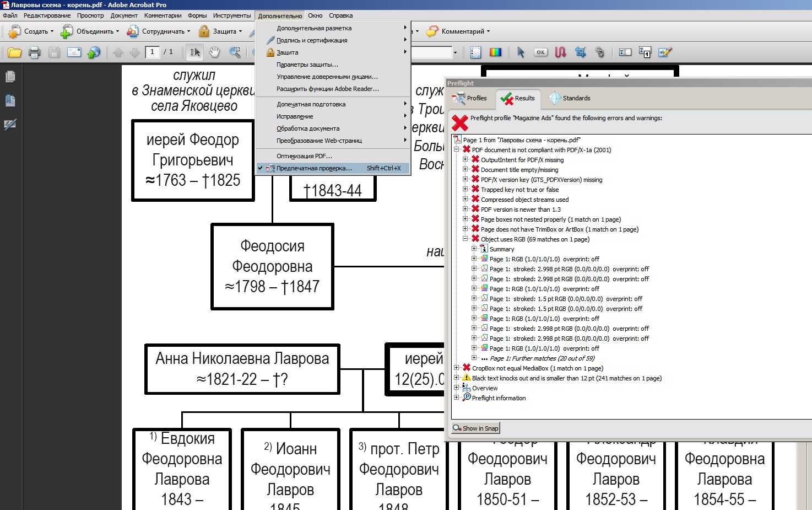Switch to the Standards tab in Preflight
This screenshot has width=812, height=510.
(x=570, y=98)
